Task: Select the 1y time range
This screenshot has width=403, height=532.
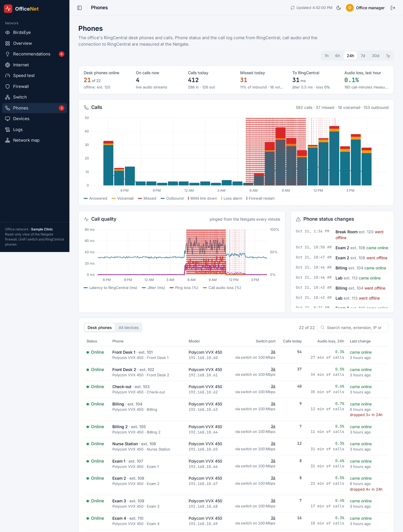Action: (x=388, y=56)
